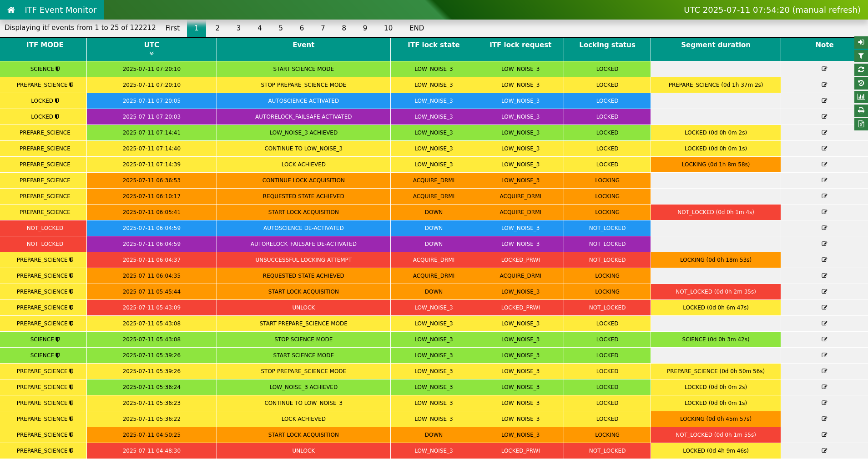
Task: Edit note for UNLOCK 04:48:30 row
Action: 824,451
